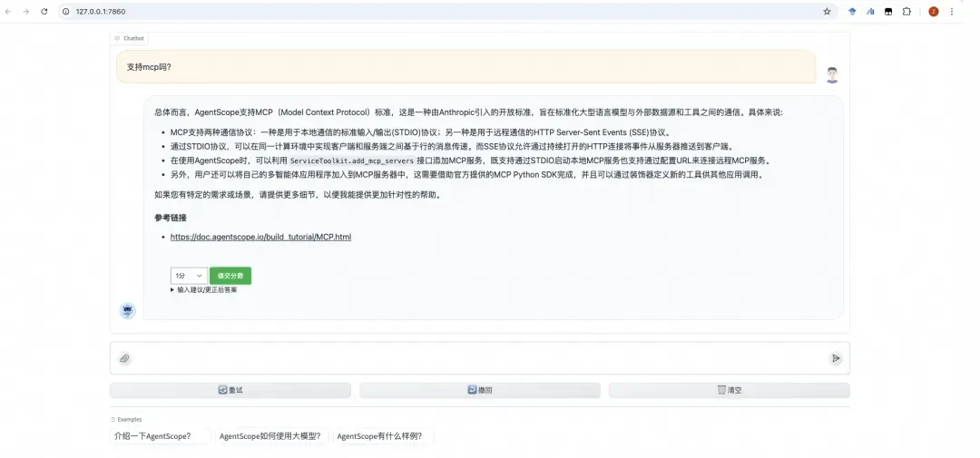Open the blue bar-chart extension icon
Screen dimensions: 980x458
pyautogui.click(x=870, y=11)
